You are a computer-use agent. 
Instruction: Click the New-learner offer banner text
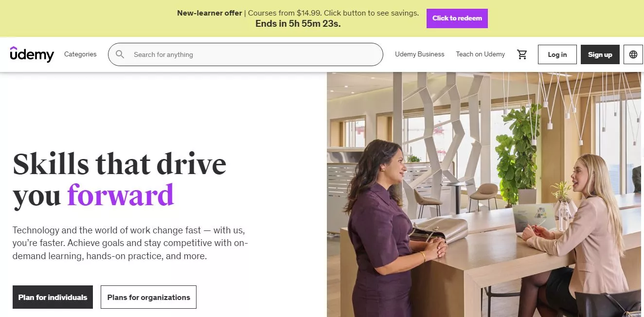[x=298, y=13]
